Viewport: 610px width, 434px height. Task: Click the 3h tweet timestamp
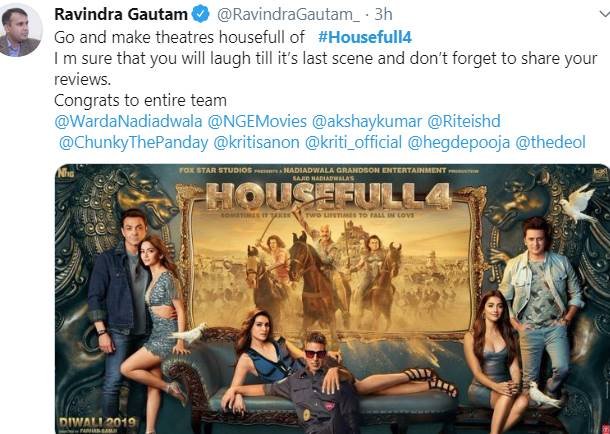click(x=383, y=15)
